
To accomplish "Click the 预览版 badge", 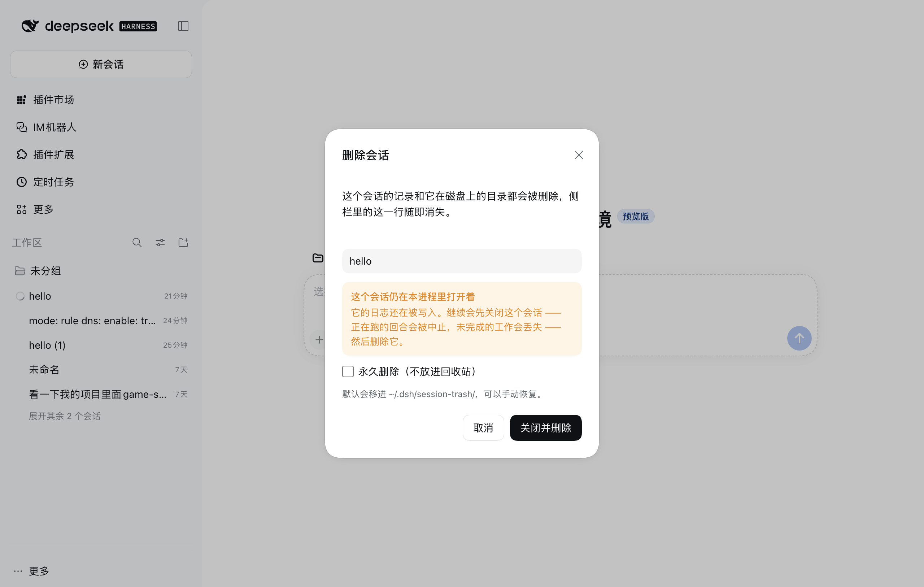I will pos(636,216).
